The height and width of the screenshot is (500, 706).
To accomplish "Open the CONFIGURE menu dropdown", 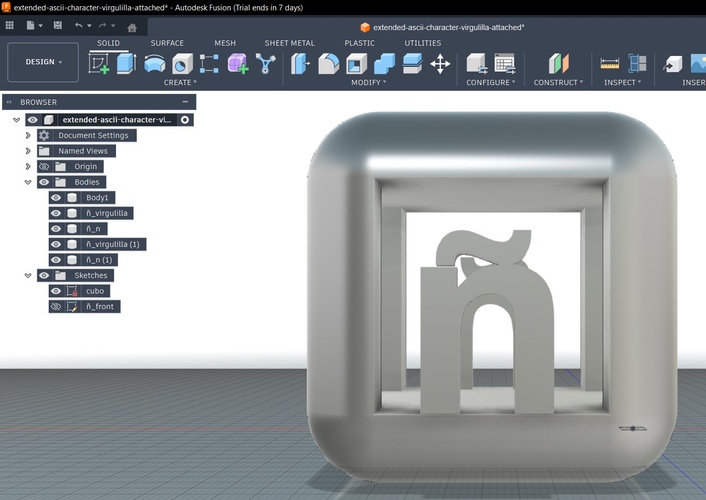I will (490, 82).
